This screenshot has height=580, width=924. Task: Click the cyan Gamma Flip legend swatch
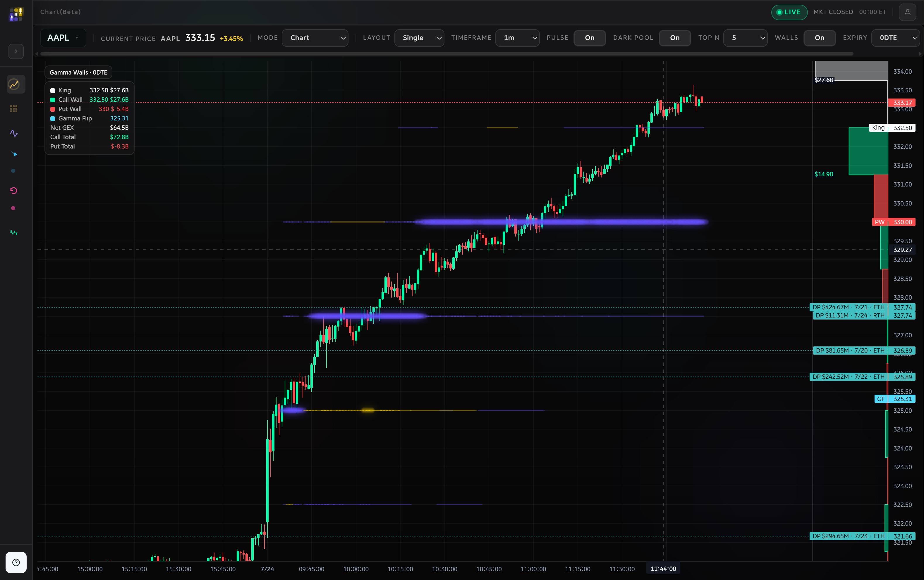coord(53,119)
